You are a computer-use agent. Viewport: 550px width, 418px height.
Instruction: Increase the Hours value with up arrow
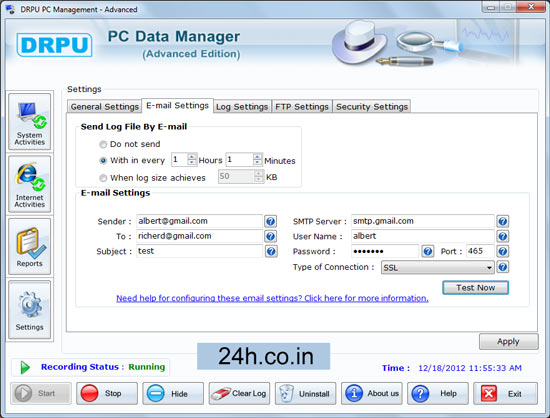coord(192,156)
